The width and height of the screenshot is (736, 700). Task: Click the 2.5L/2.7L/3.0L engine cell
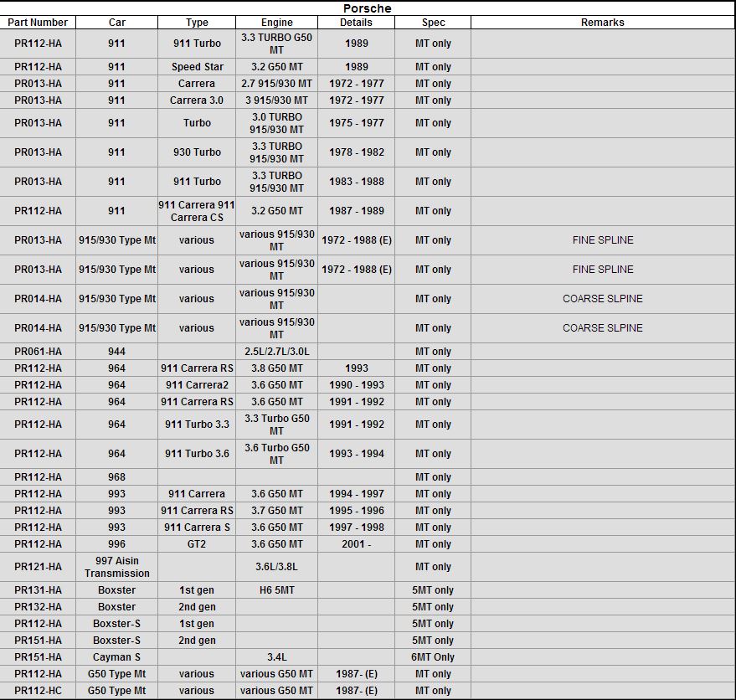click(x=276, y=352)
